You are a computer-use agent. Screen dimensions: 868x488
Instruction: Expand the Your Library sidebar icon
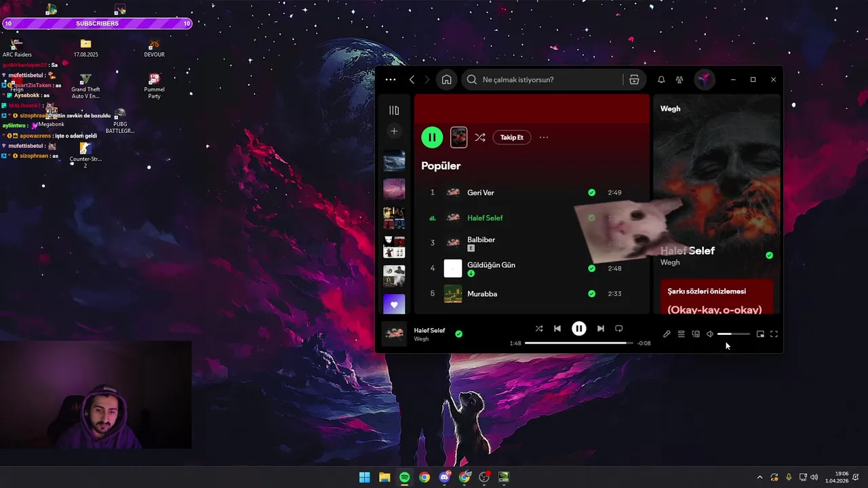point(394,110)
